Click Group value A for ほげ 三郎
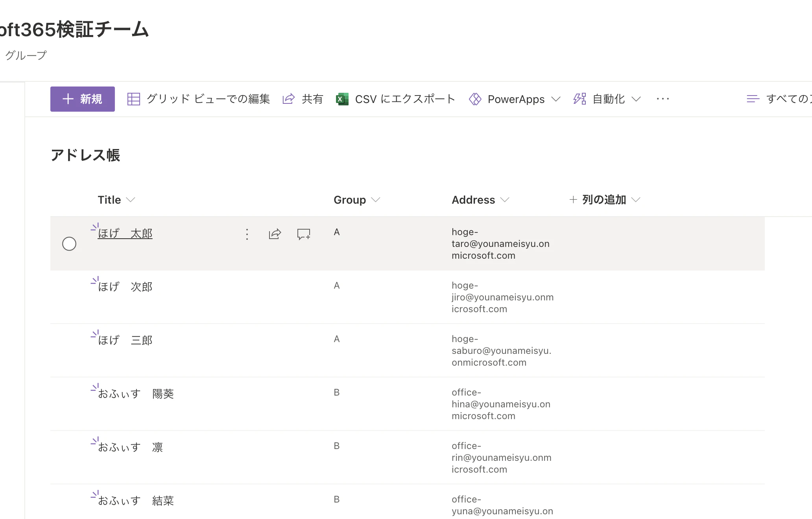The image size is (812, 519). 337,339
